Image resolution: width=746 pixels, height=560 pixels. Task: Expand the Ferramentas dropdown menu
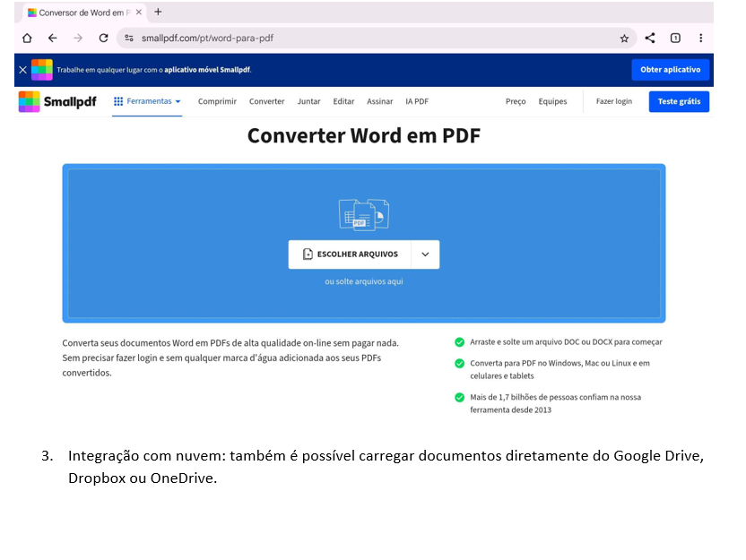tap(147, 101)
